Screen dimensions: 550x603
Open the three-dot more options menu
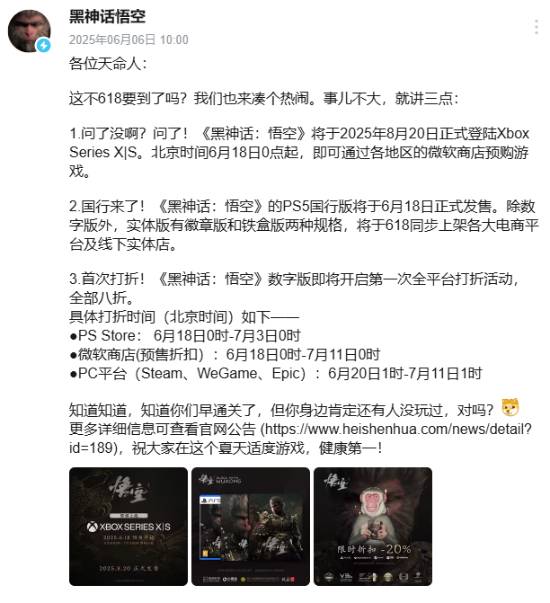click(536, 27)
